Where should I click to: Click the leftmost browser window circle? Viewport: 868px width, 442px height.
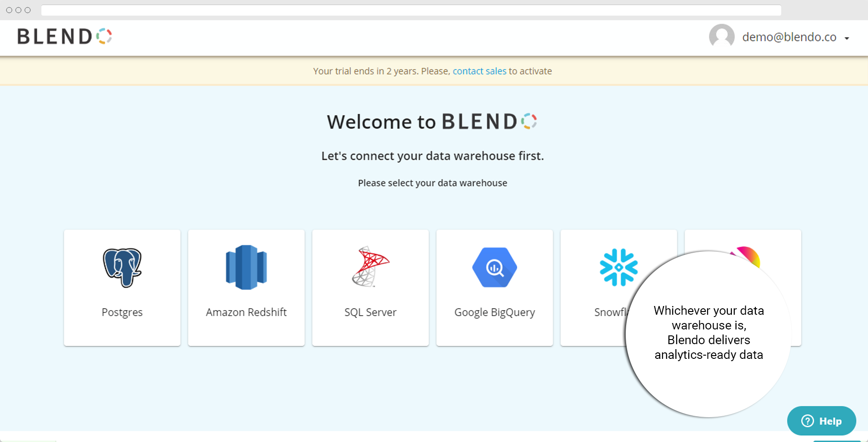pyautogui.click(x=9, y=10)
